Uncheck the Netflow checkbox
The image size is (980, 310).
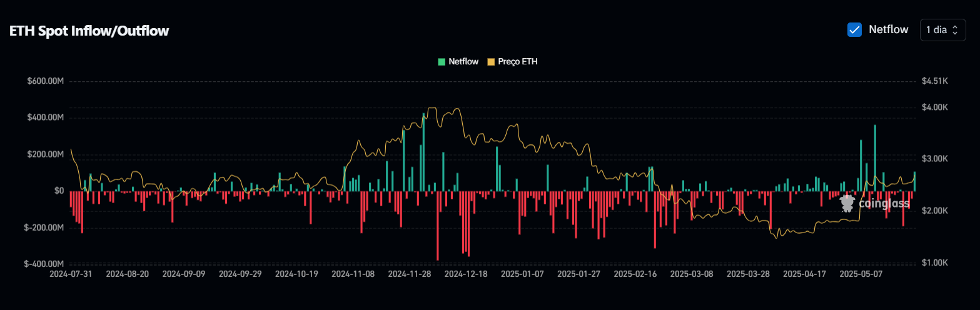point(854,29)
